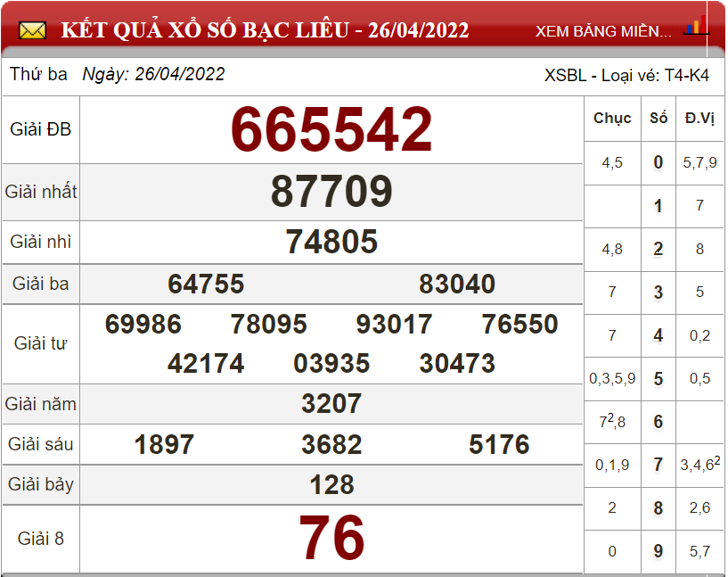Click the KẾT QUẢ XỔ SỐ BẠC LIÊU title
The width and height of the screenshot is (728, 577).
tap(265, 30)
